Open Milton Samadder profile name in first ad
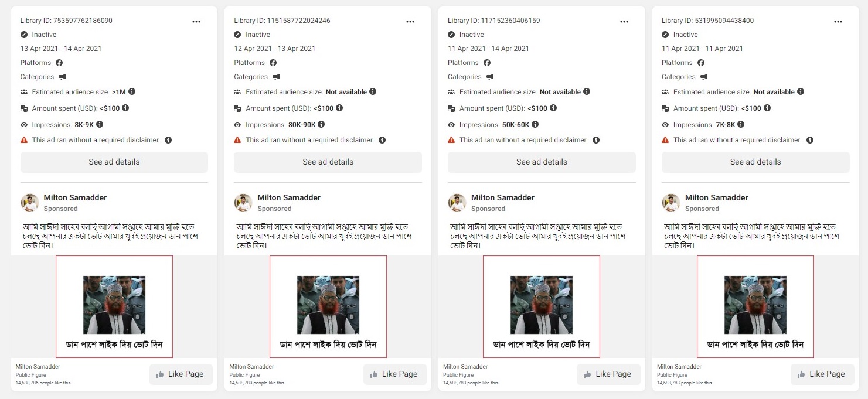Viewport: 868px width, 399px height. pyautogui.click(x=75, y=197)
